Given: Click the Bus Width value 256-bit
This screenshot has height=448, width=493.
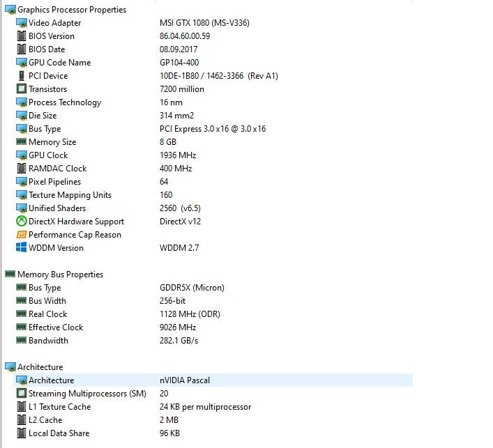Looking at the screenshot, I should point(173,301).
